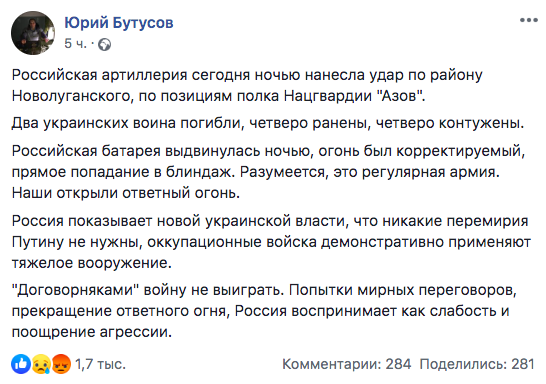Click the line Российская батарея выдвинулась ночью
This screenshot has height=384, width=546.
coord(268,151)
